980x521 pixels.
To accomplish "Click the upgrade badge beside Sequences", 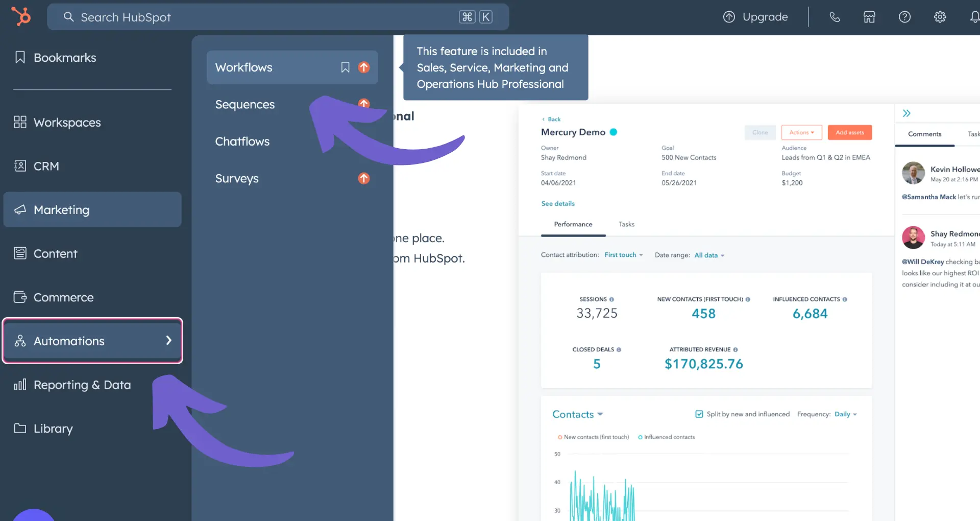I will (364, 103).
